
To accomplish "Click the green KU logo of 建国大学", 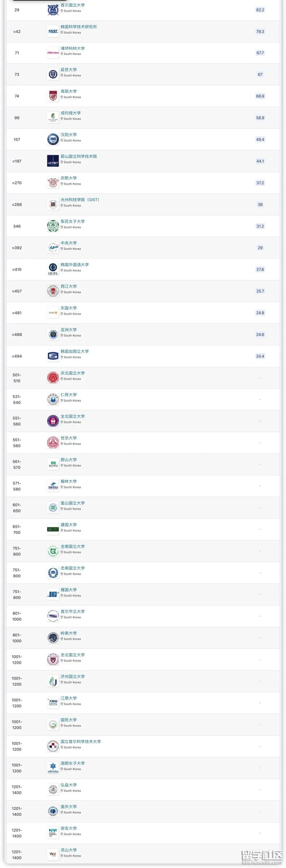I will pyautogui.click(x=53, y=529).
